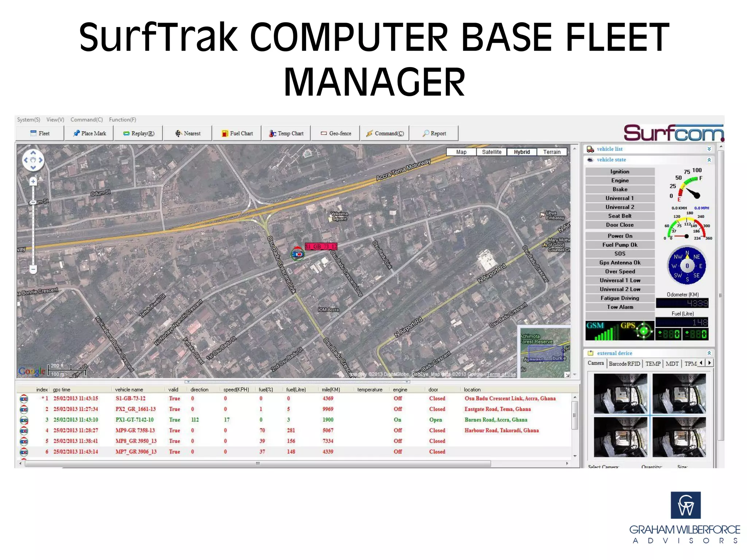Click the vehicle table horizontal scrollbar
This screenshot has height=560, width=747.
click(x=258, y=463)
